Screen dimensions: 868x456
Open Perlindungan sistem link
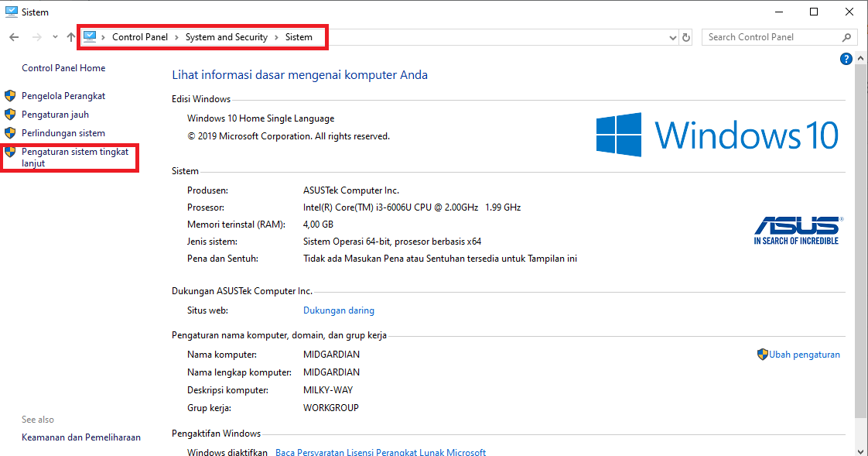[x=63, y=133]
